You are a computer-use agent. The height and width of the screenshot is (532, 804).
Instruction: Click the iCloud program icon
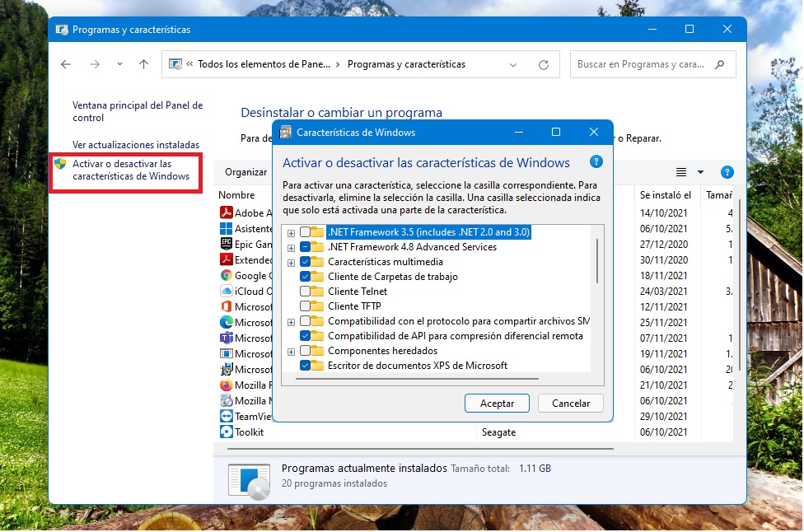click(x=225, y=292)
